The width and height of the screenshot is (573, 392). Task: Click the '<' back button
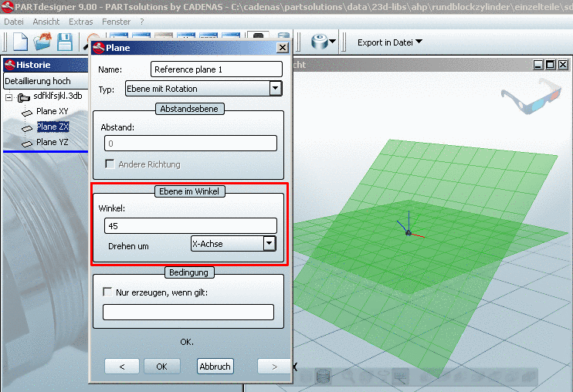[122, 366]
